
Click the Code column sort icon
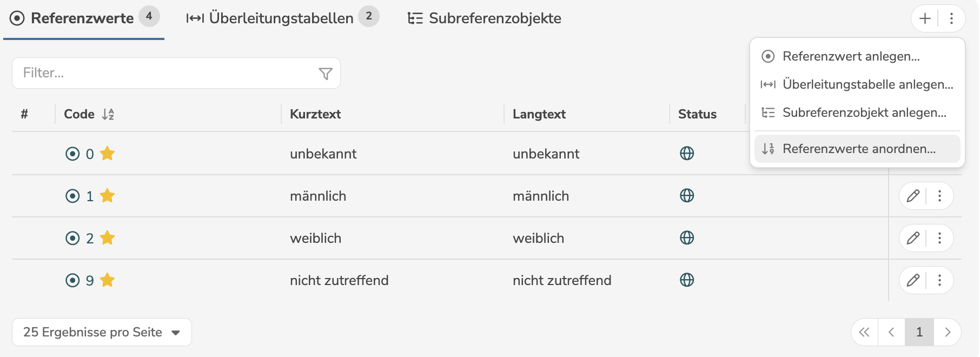tap(108, 114)
